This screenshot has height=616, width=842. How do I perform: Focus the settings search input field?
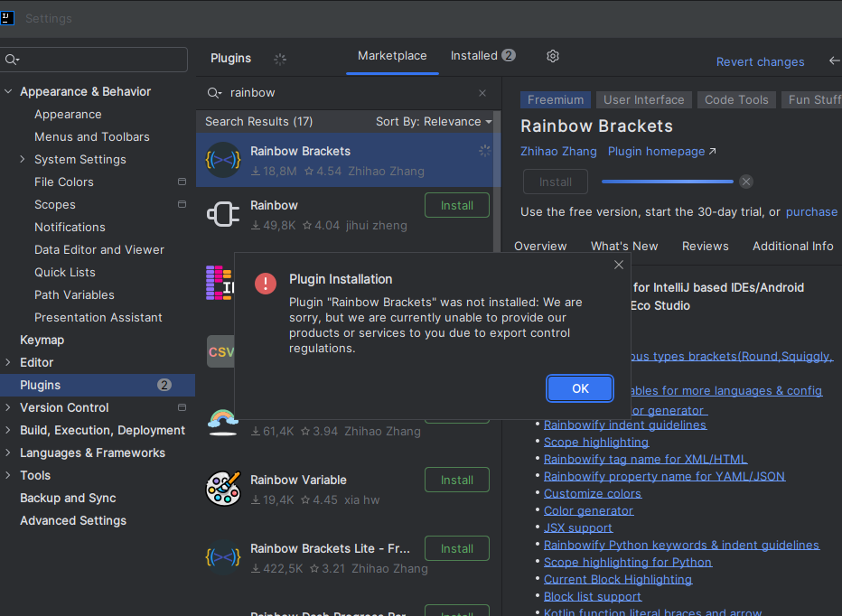tap(95, 60)
